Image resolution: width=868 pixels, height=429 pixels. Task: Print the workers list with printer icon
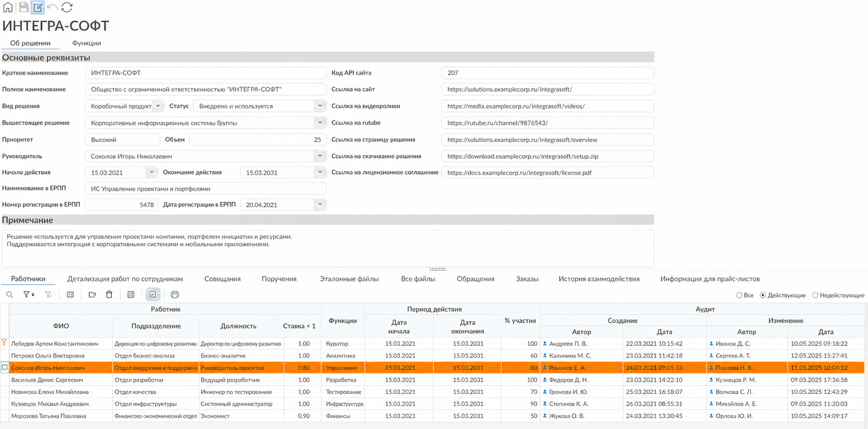pyautogui.click(x=175, y=295)
